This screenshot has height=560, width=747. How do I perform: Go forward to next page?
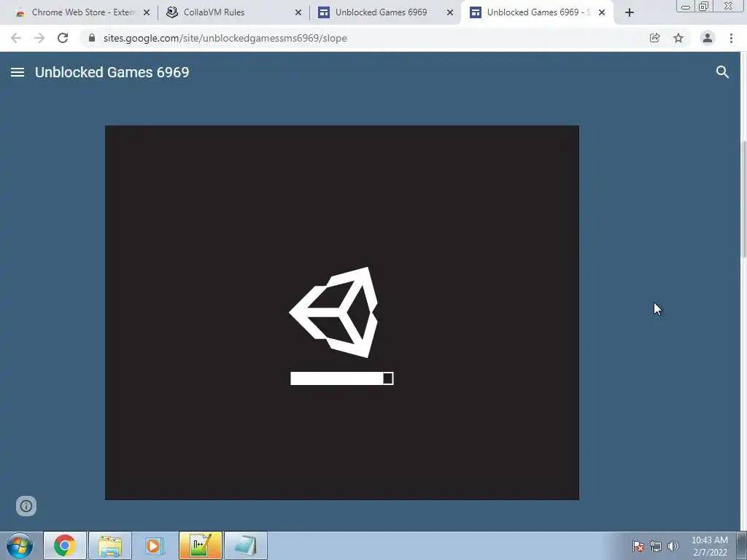pos(39,38)
